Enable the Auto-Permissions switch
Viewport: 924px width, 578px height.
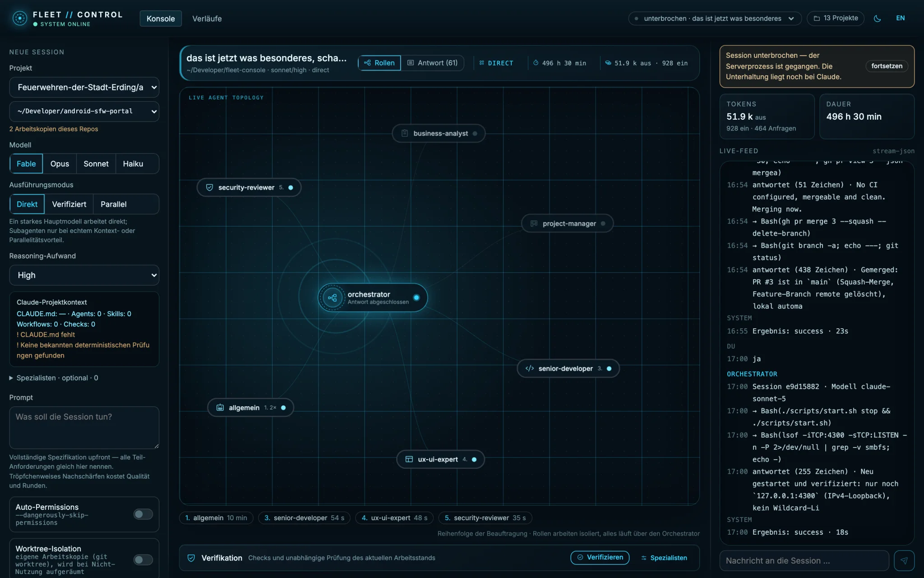tap(143, 514)
